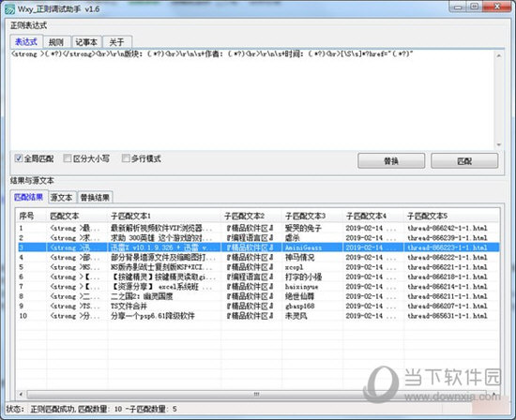Image resolution: width=516 pixels, height=420 pixels.
Task: Open the 记事本 tab
Action: pyautogui.click(x=86, y=42)
